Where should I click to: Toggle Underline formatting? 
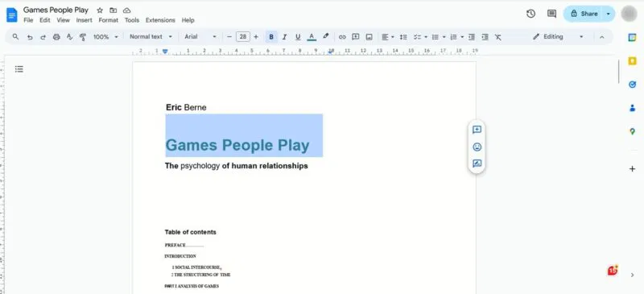[x=298, y=37]
